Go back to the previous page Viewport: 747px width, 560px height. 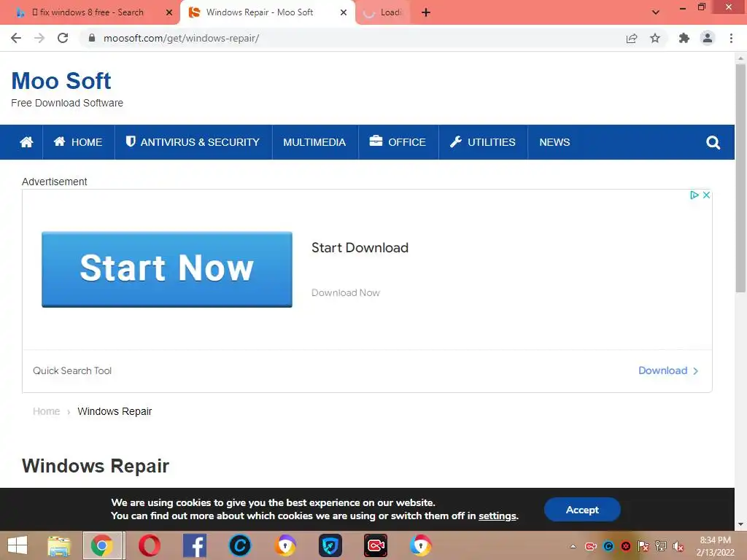tap(16, 38)
